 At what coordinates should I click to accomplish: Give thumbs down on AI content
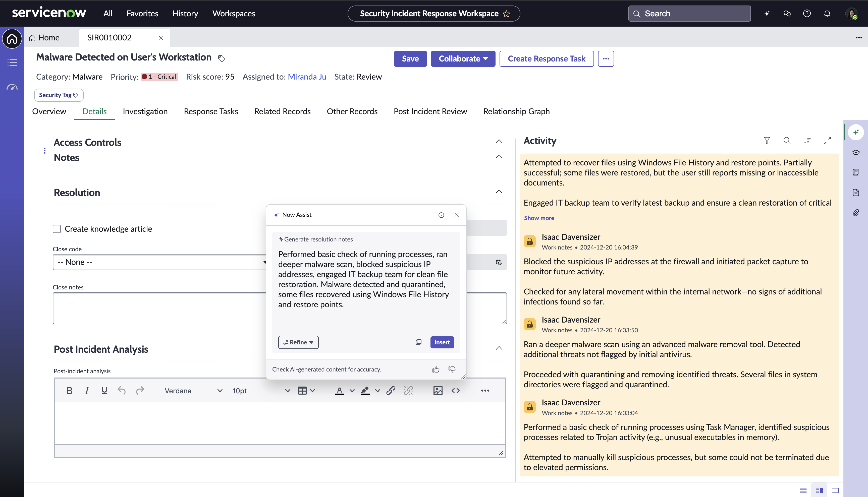click(x=452, y=369)
